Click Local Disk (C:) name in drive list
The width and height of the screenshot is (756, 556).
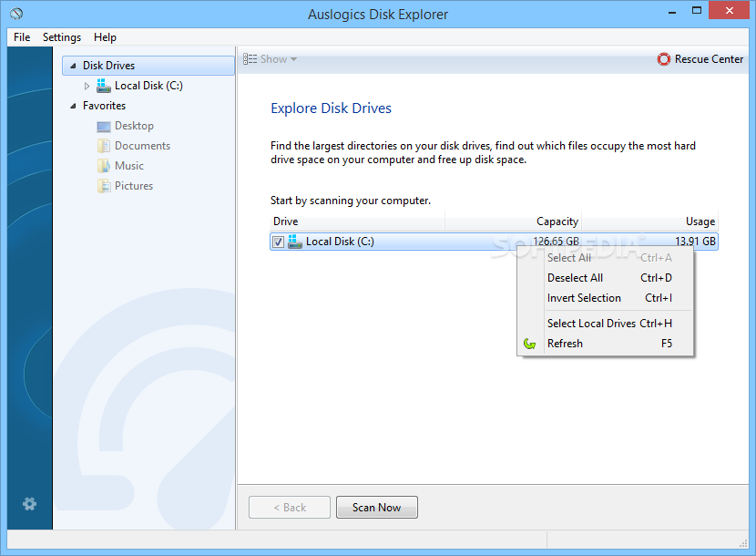point(340,242)
